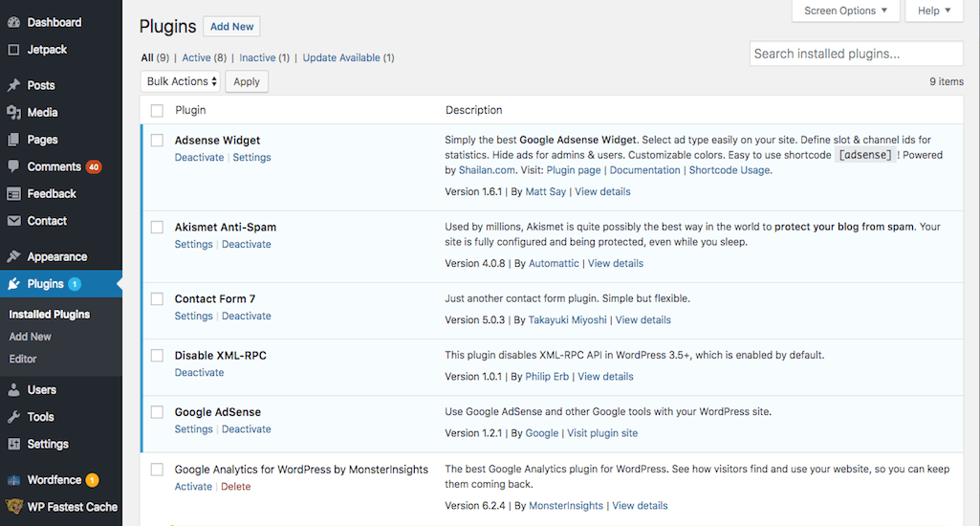Click the Wordfence notification badge

pyautogui.click(x=92, y=480)
